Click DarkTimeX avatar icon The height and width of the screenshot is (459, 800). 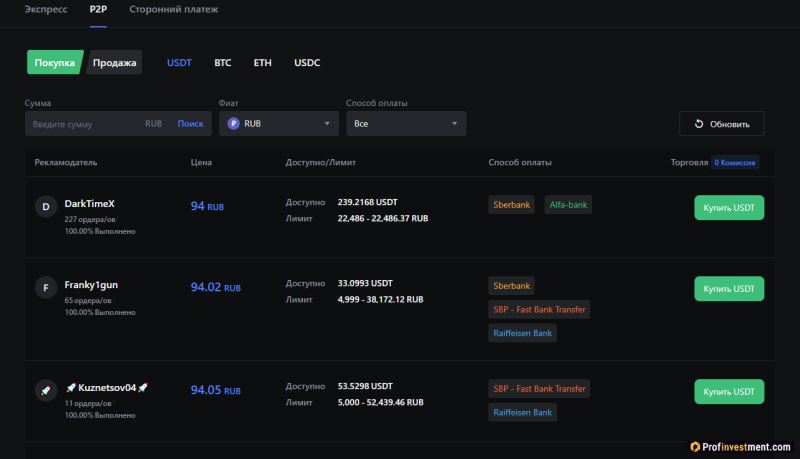pyautogui.click(x=45, y=207)
